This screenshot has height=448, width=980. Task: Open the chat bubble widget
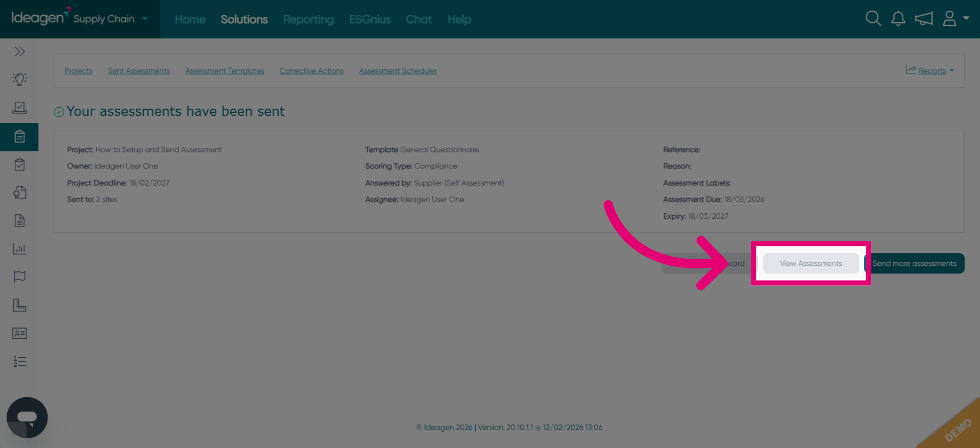point(27,417)
